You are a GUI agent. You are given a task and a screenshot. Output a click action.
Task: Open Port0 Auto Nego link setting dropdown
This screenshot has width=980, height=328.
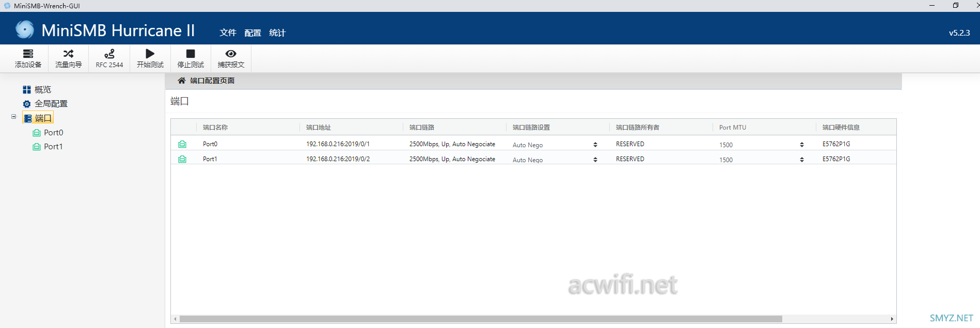pyautogui.click(x=555, y=145)
